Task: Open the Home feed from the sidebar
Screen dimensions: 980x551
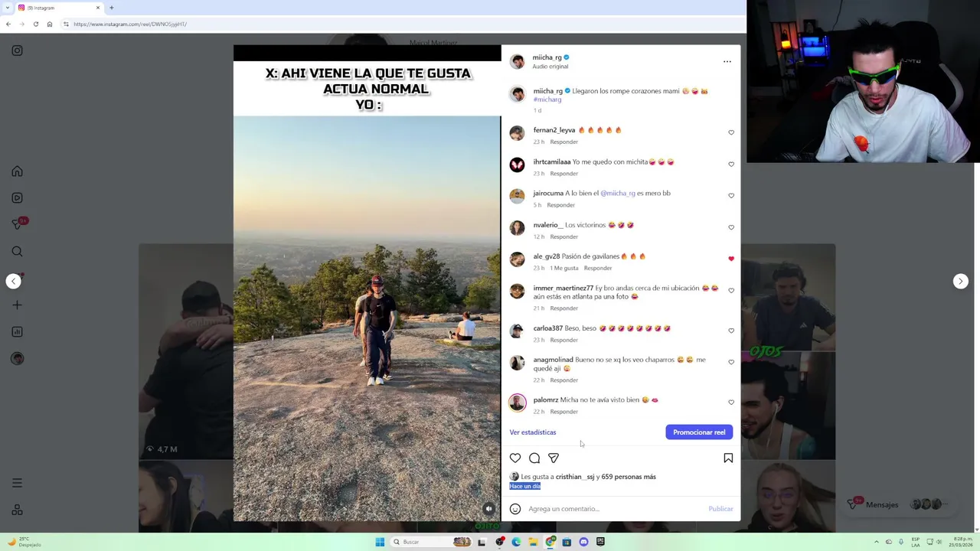Action: click(x=17, y=171)
